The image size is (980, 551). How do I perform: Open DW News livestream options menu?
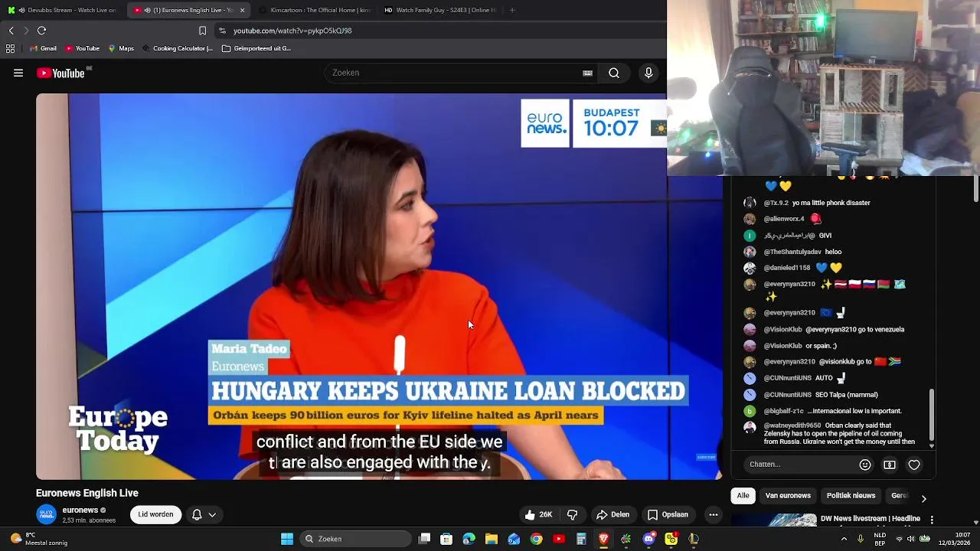tap(932, 520)
